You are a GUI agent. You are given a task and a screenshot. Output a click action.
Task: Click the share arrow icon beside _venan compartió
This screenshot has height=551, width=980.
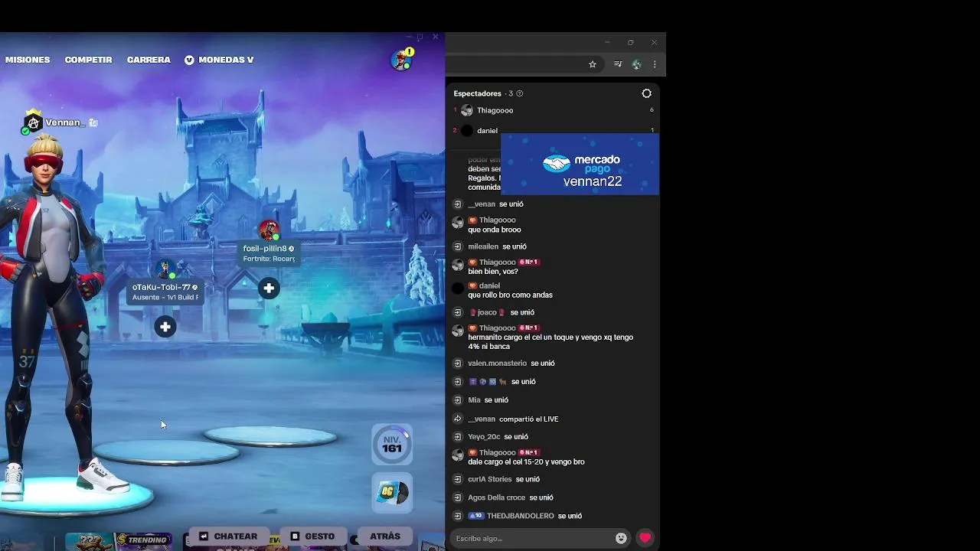[x=458, y=419]
